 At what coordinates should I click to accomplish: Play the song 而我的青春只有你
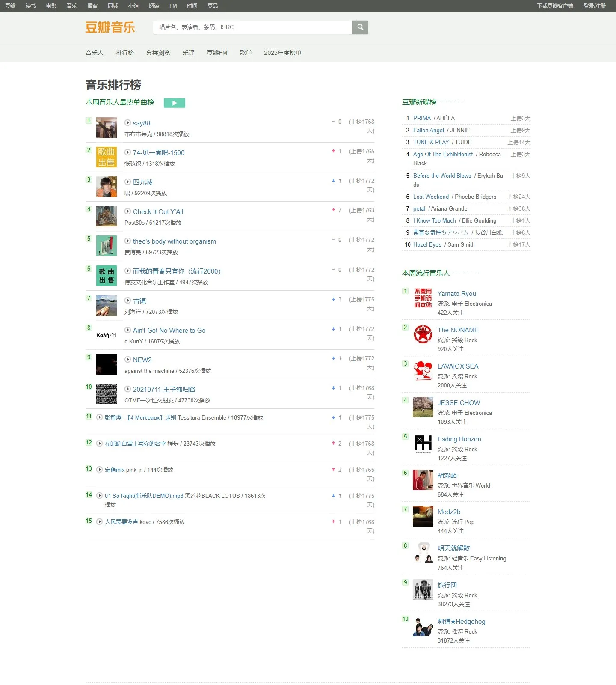[x=127, y=271]
